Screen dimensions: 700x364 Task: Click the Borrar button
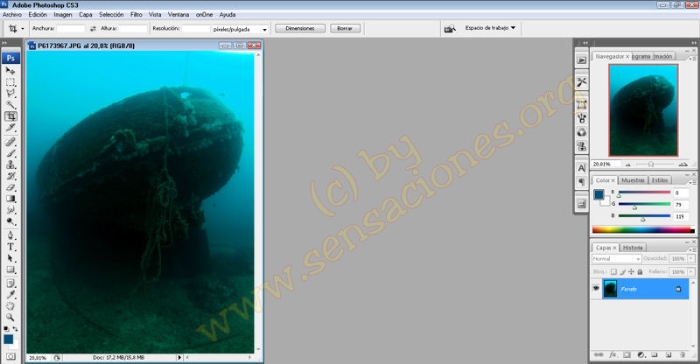point(345,28)
